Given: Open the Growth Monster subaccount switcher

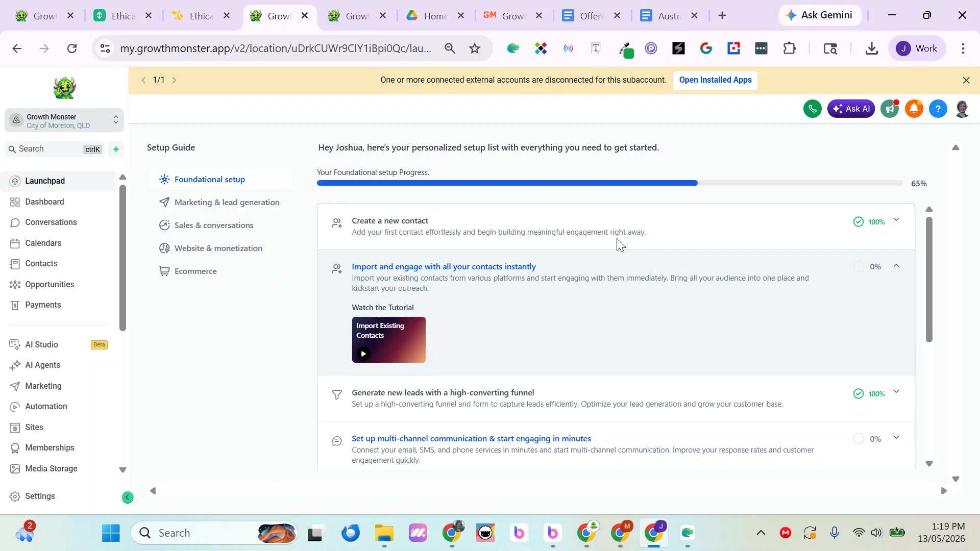Looking at the screenshot, I should click(x=64, y=121).
